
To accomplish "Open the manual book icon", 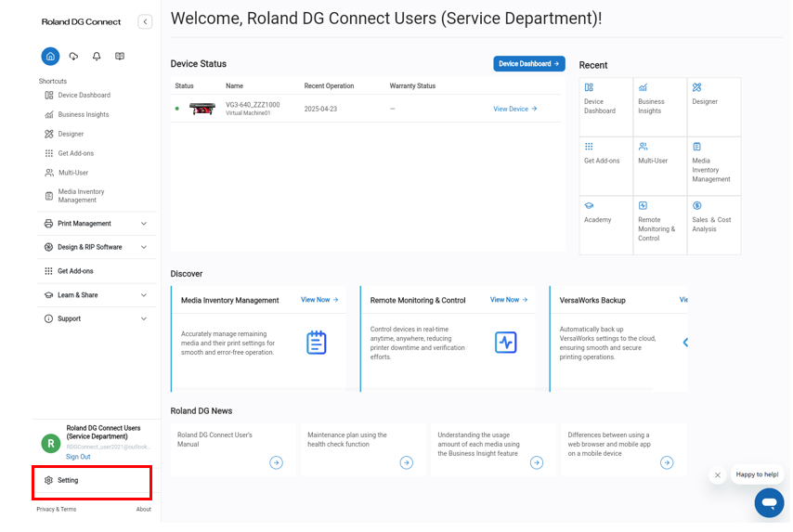I will 120,56.
